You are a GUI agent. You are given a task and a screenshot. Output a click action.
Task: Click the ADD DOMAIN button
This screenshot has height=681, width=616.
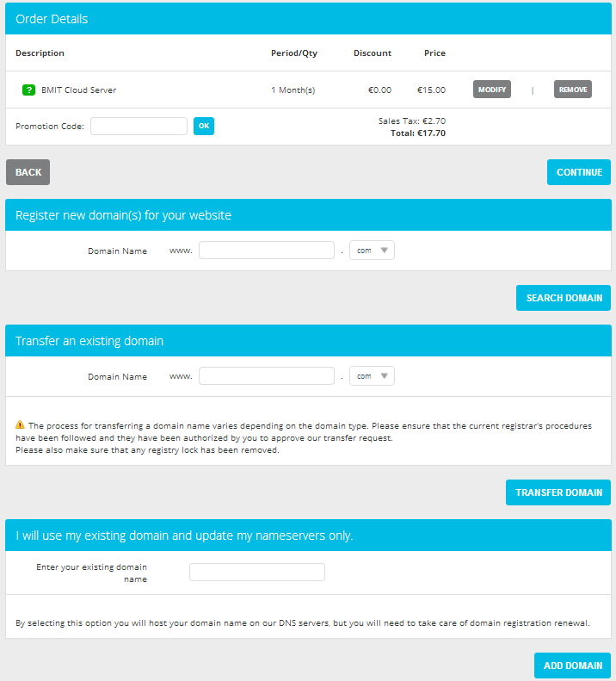[572, 666]
